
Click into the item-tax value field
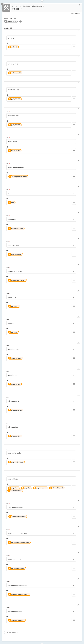click(x=39, y=332)
